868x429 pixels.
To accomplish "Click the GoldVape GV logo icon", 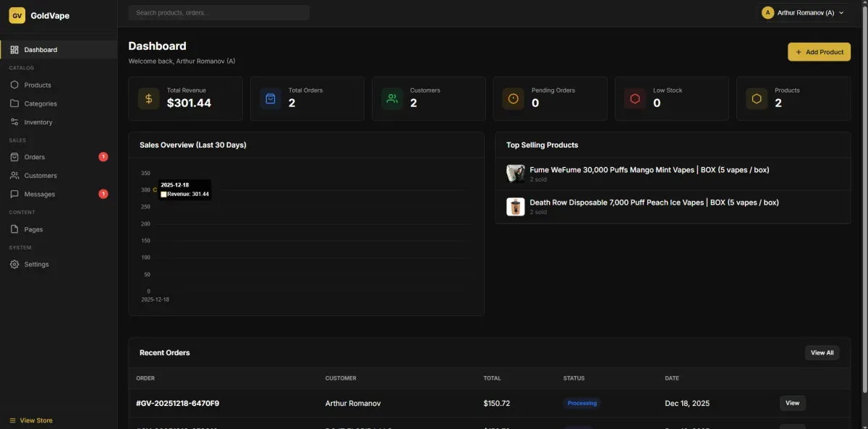I will tap(17, 15).
